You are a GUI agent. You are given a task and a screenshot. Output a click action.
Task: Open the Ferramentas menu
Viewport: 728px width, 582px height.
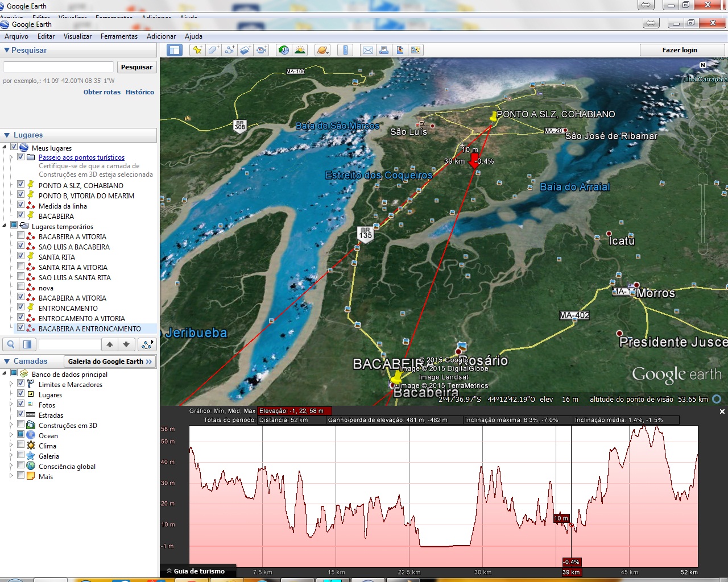click(x=119, y=36)
